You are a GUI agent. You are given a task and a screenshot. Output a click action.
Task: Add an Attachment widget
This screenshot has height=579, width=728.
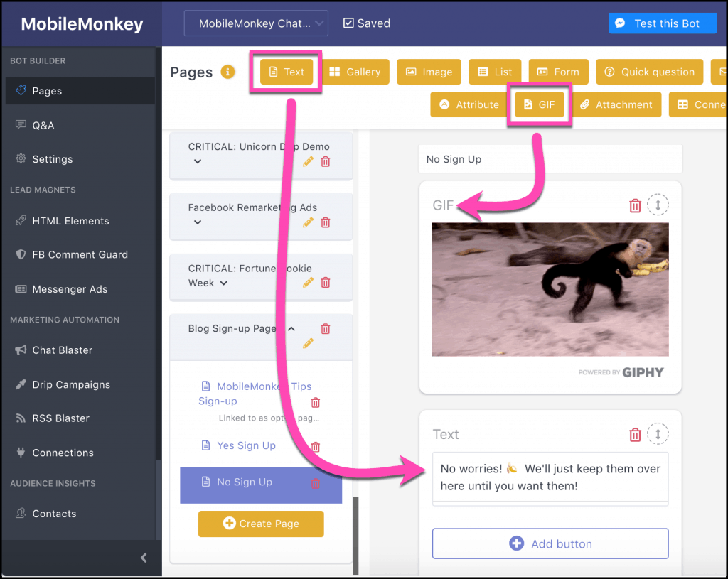[617, 104]
